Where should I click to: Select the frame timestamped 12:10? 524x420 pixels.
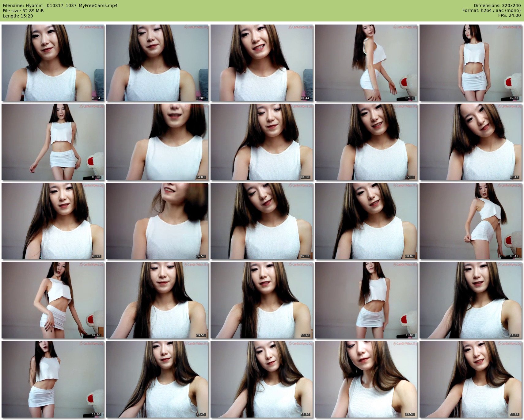[53, 379]
